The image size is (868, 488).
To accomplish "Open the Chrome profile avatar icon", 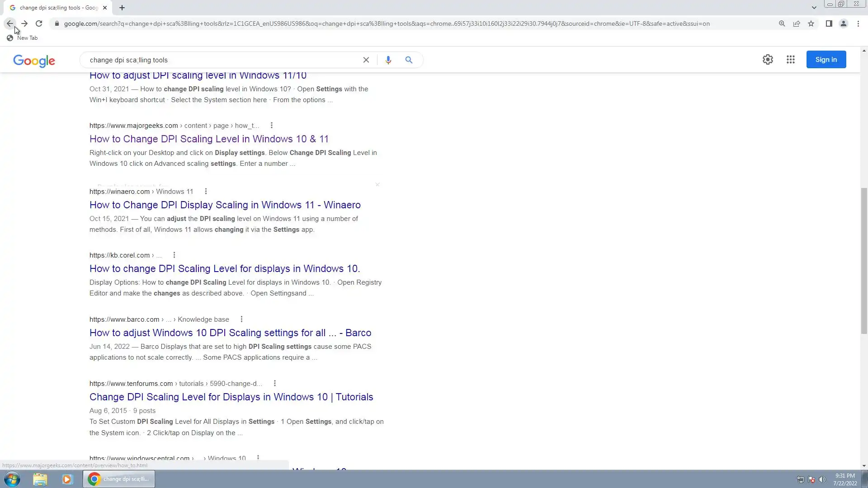I will point(843,23).
